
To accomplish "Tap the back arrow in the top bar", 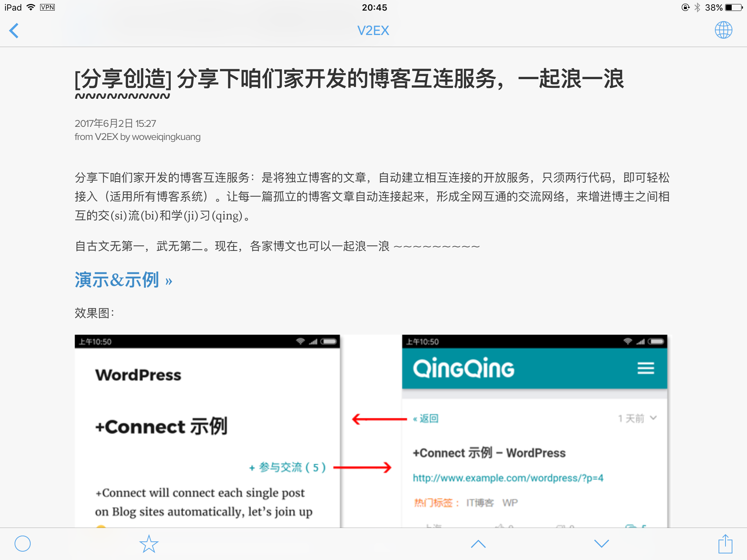I will 14,31.
